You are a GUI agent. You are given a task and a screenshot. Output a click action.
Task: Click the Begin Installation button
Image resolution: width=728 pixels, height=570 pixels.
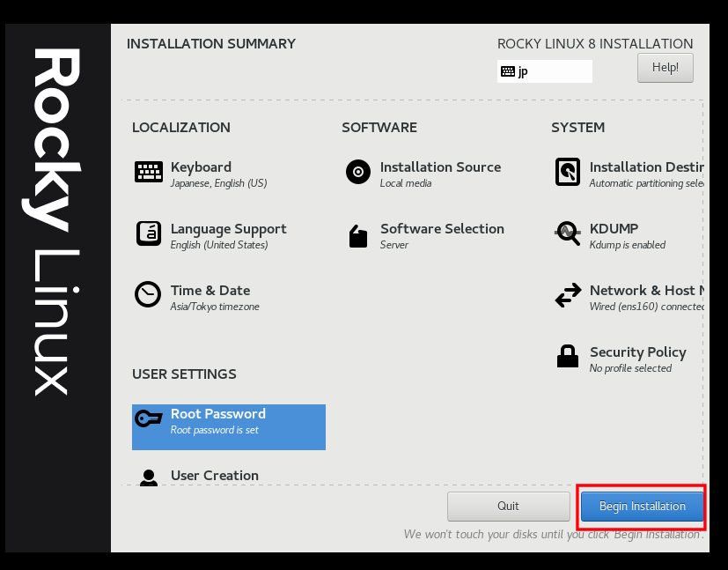click(642, 506)
